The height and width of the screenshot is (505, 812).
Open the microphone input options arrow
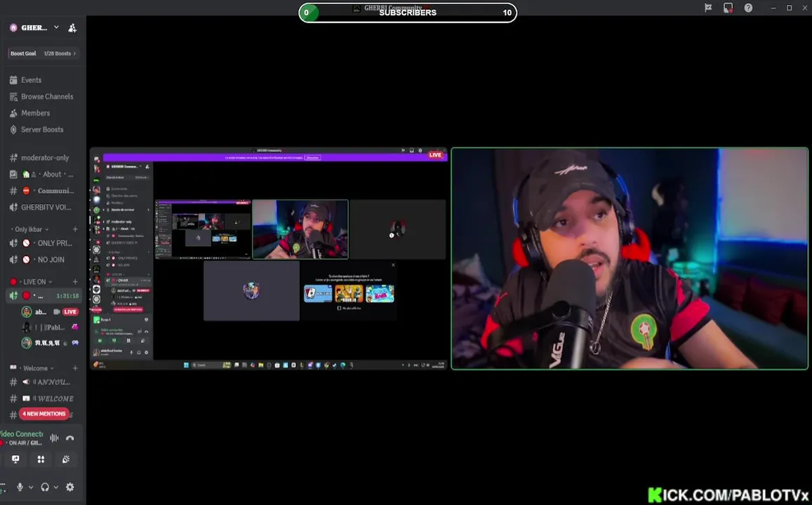coord(31,487)
